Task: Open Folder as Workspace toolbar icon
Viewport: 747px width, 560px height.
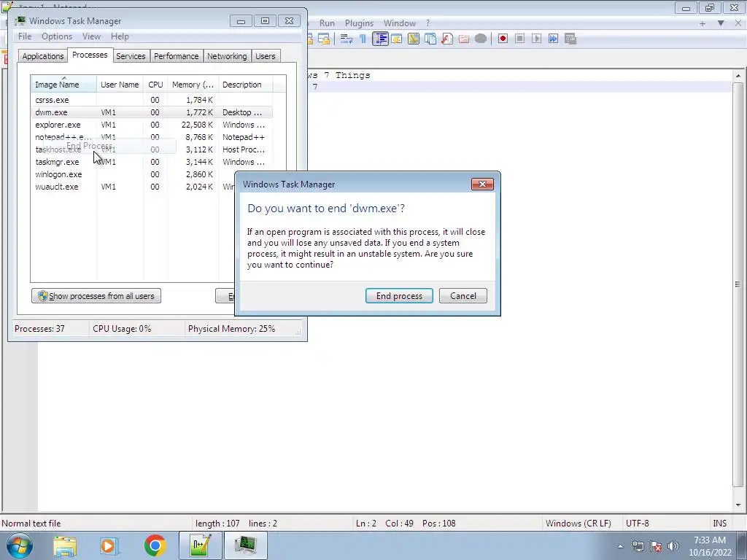Action: click(463, 39)
